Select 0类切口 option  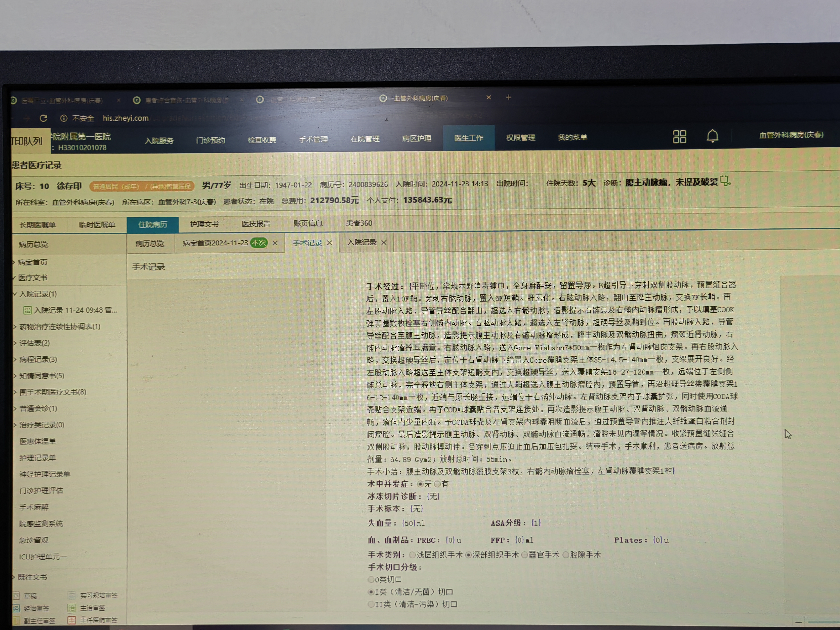click(x=371, y=580)
